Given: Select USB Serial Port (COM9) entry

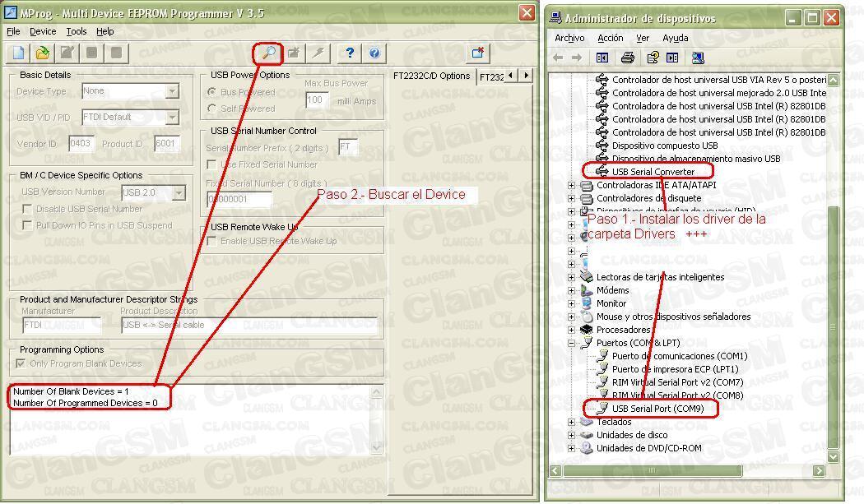Looking at the screenshot, I should [655, 409].
